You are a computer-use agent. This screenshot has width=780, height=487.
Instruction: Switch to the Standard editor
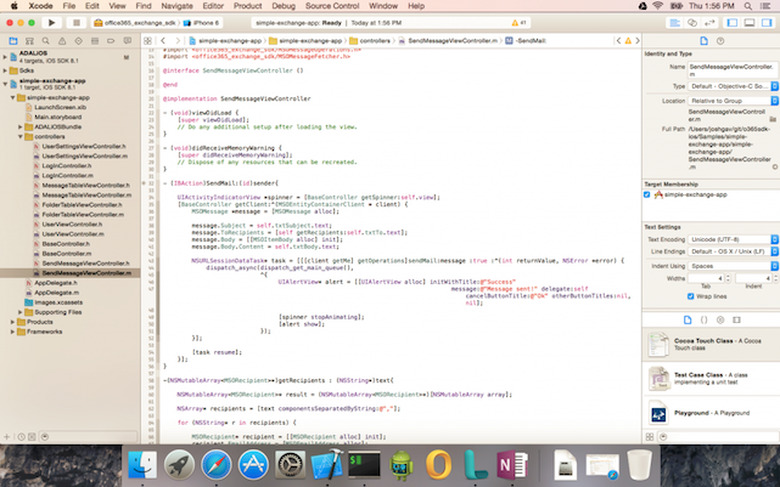click(675, 23)
